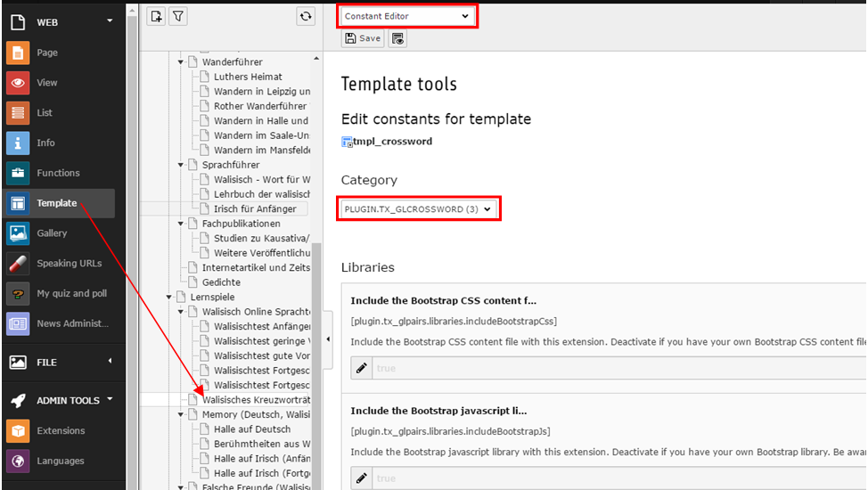Expand the FILE module group
This screenshot has width=868, height=490.
coord(110,361)
